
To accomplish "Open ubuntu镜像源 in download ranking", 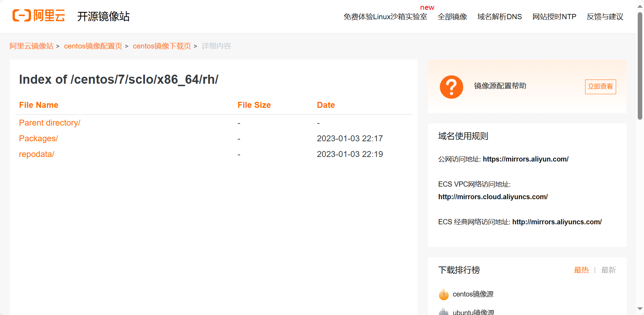I will [473, 312].
